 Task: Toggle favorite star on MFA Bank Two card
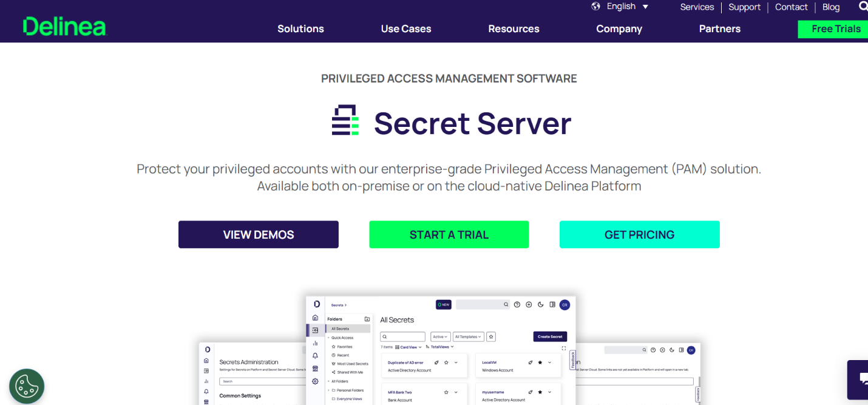point(446,392)
